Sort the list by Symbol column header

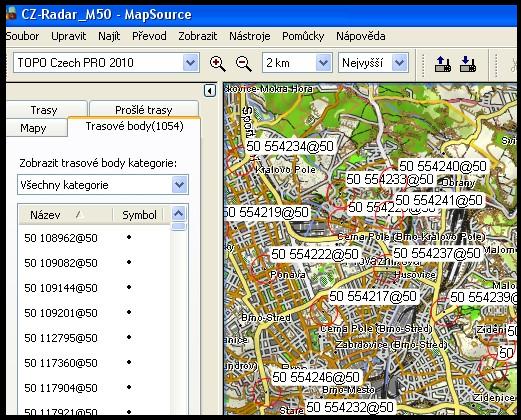pos(139,215)
